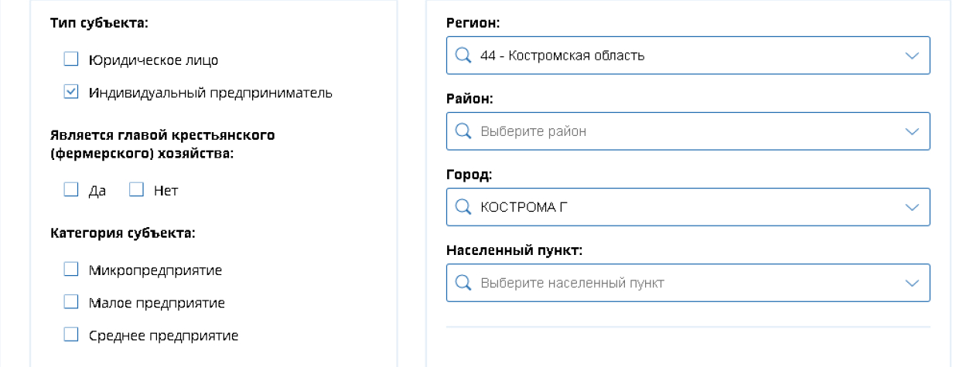980x367 pixels.
Task: Open the Населенный пункт dropdown arrow
Action: coord(912,283)
